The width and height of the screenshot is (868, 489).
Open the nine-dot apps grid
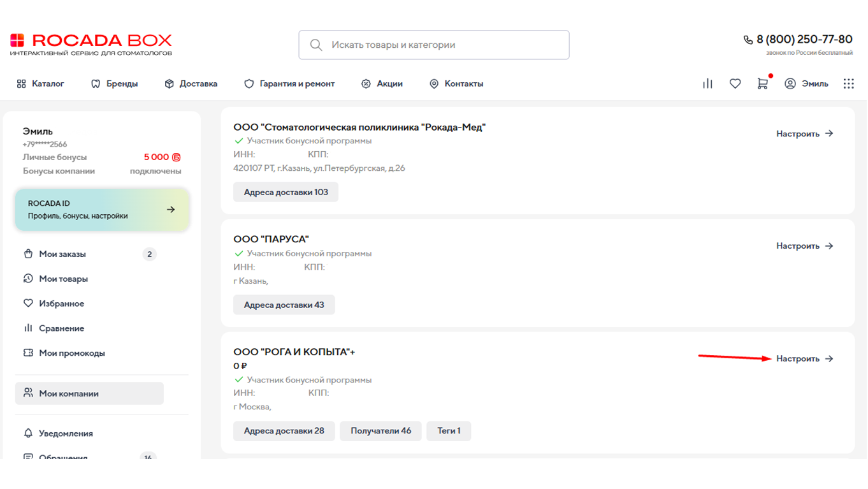[848, 84]
